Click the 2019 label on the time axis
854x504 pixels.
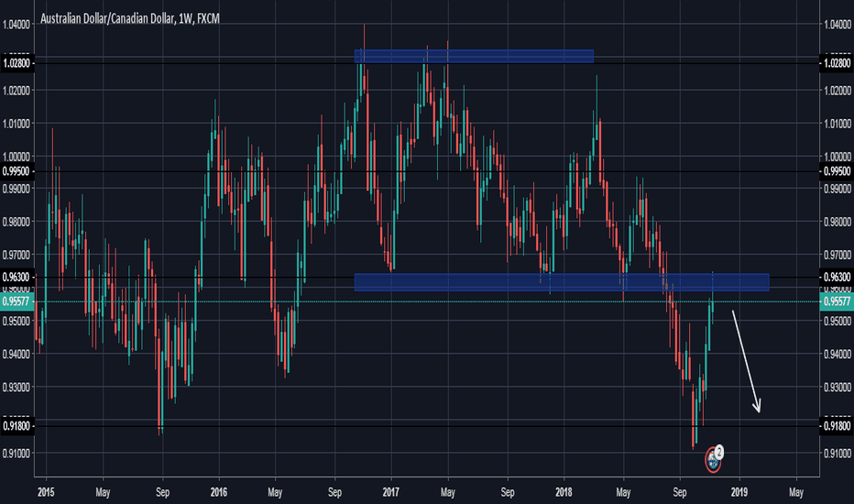click(739, 492)
